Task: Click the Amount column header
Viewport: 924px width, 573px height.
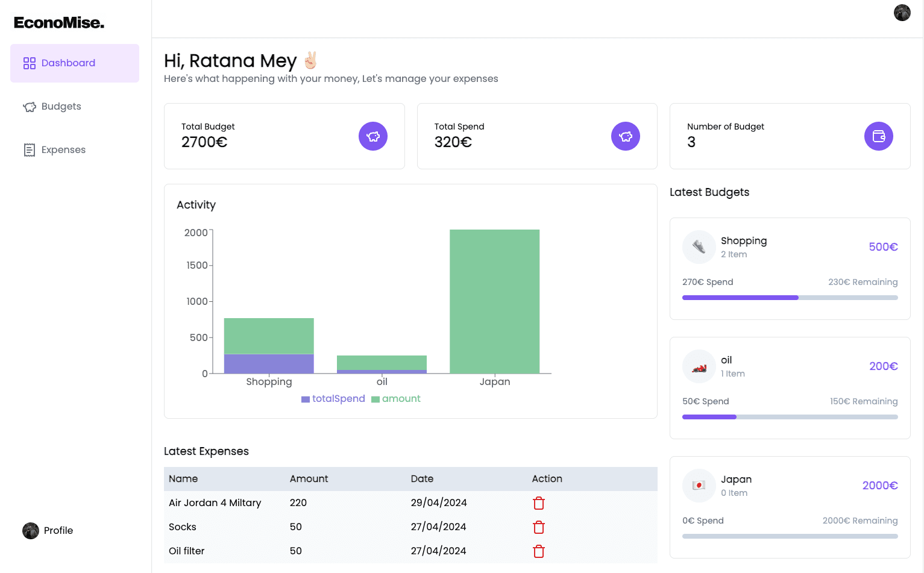Action: pos(309,479)
